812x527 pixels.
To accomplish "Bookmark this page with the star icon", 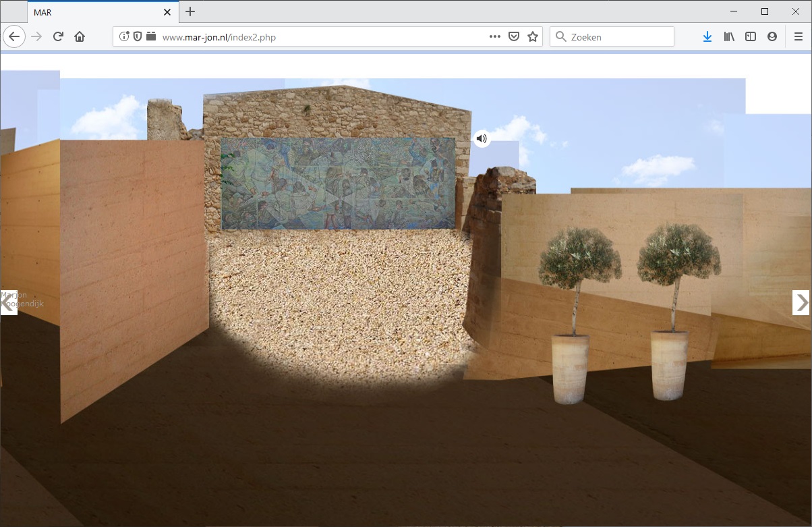I will 533,37.
